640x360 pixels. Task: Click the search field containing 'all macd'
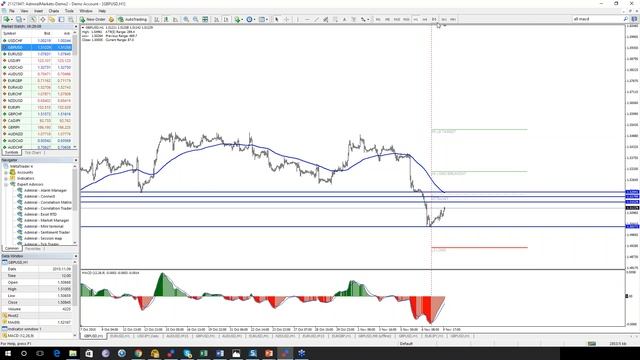pyautogui.click(x=597, y=19)
